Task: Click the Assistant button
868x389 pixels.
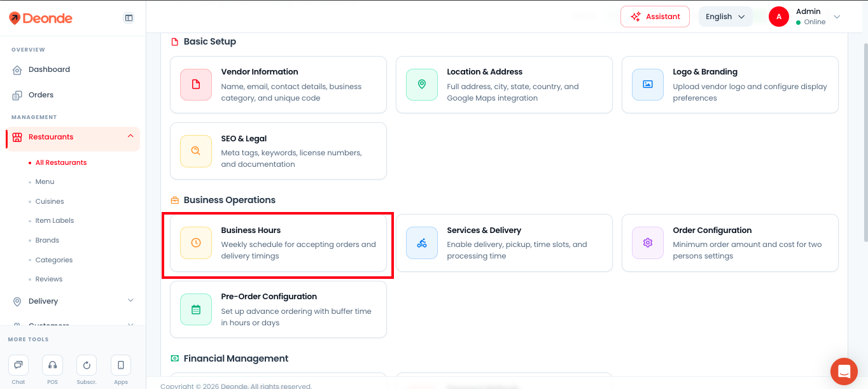Action: [x=655, y=17]
